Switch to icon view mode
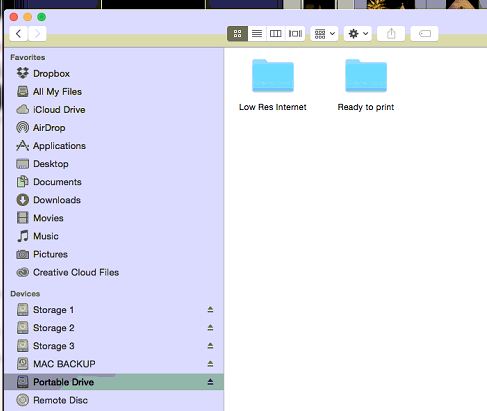Image resolution: width=487 pixels, height=411 pixels. (237, 33)
